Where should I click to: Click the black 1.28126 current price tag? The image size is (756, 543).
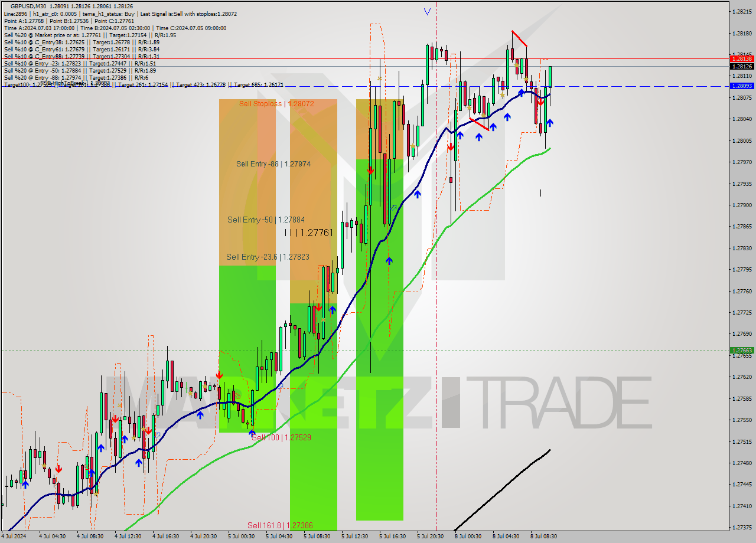[x=741, y=66]
